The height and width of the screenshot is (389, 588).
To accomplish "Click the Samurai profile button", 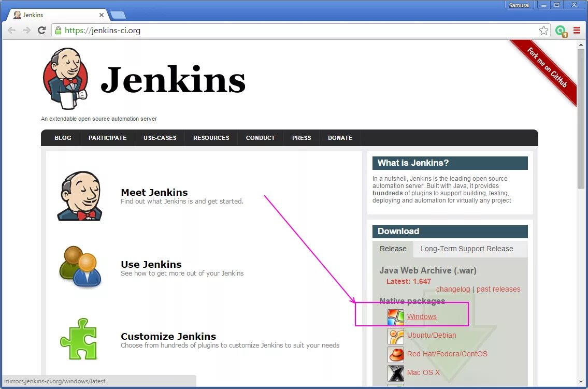I will 519,5.
